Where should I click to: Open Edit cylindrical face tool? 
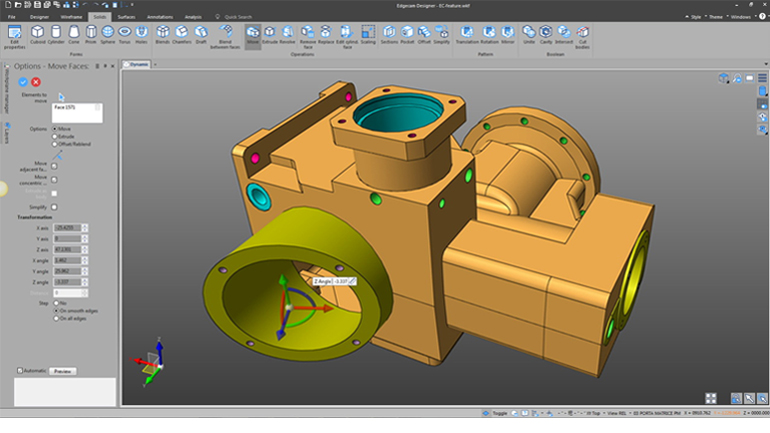[347, 37]
